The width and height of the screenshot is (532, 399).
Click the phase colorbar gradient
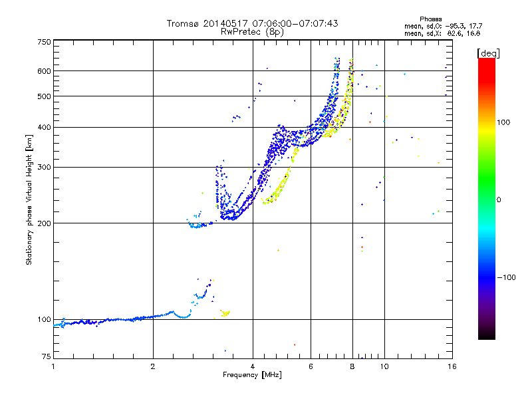tap(487, 198)
